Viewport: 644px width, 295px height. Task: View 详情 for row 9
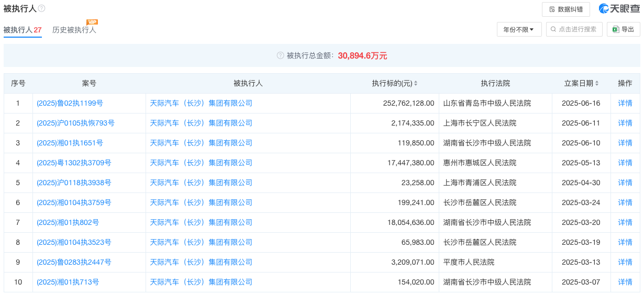coord(625,263)
